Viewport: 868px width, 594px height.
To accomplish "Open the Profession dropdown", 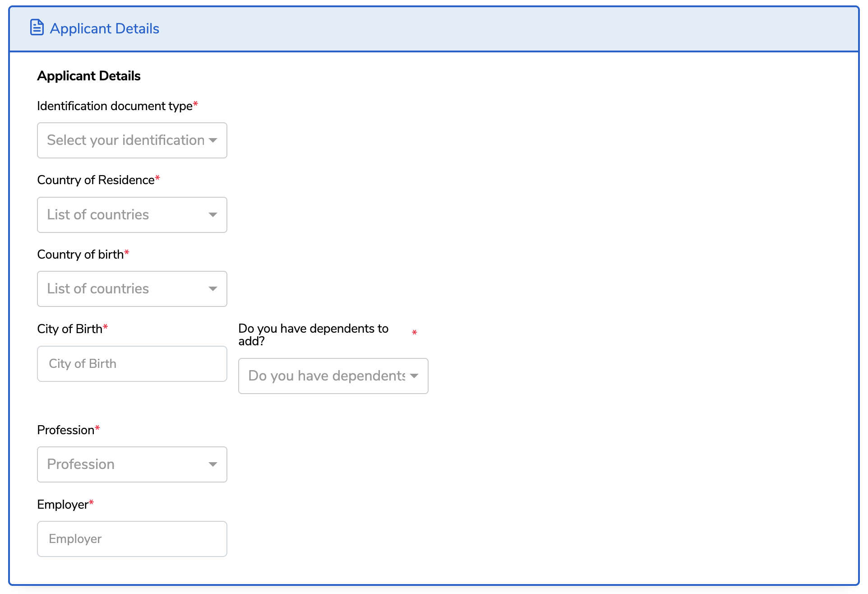I will (x=125, y=464).
